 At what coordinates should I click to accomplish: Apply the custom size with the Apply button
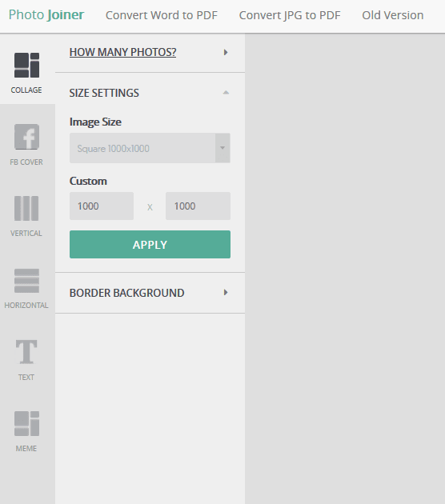click(x=150, y=244)
